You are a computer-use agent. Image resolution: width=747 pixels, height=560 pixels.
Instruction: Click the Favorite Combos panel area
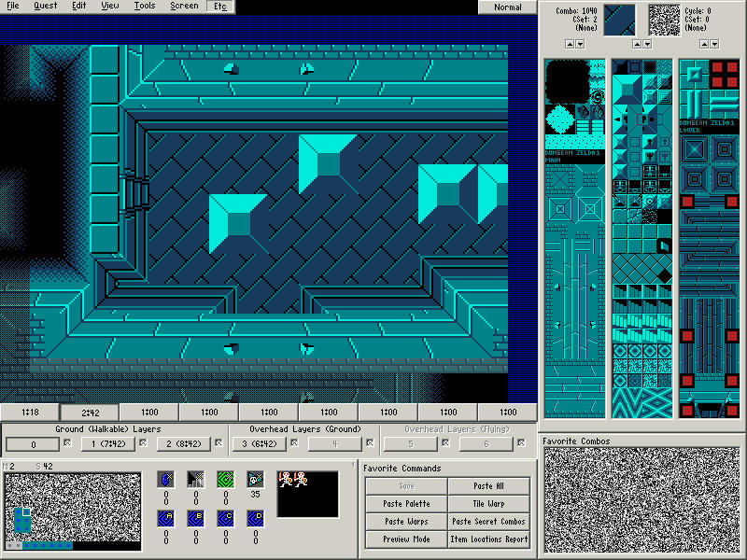[x=641, y=500]
